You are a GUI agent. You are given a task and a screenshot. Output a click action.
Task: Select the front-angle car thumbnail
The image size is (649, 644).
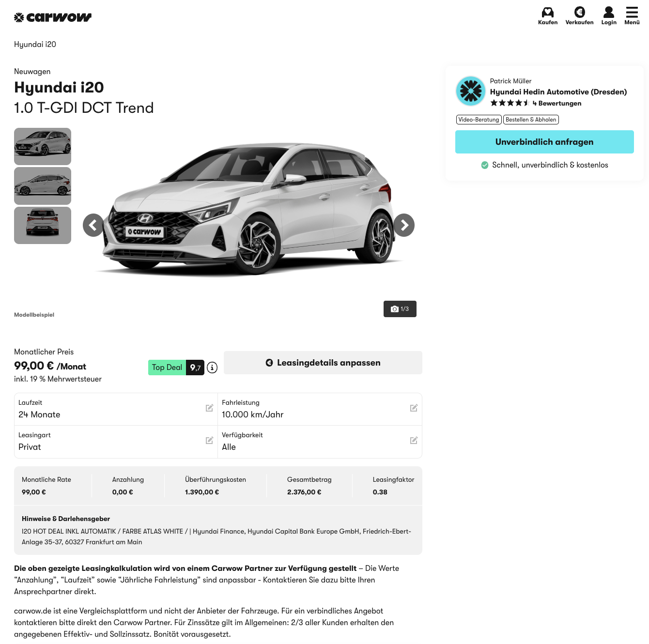tap(43, 146)
